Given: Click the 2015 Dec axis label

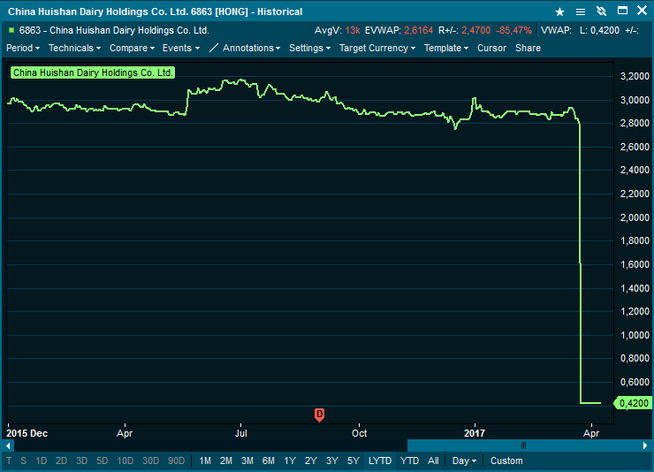Looking at the screenshot, I should click(x=27, y=433).
